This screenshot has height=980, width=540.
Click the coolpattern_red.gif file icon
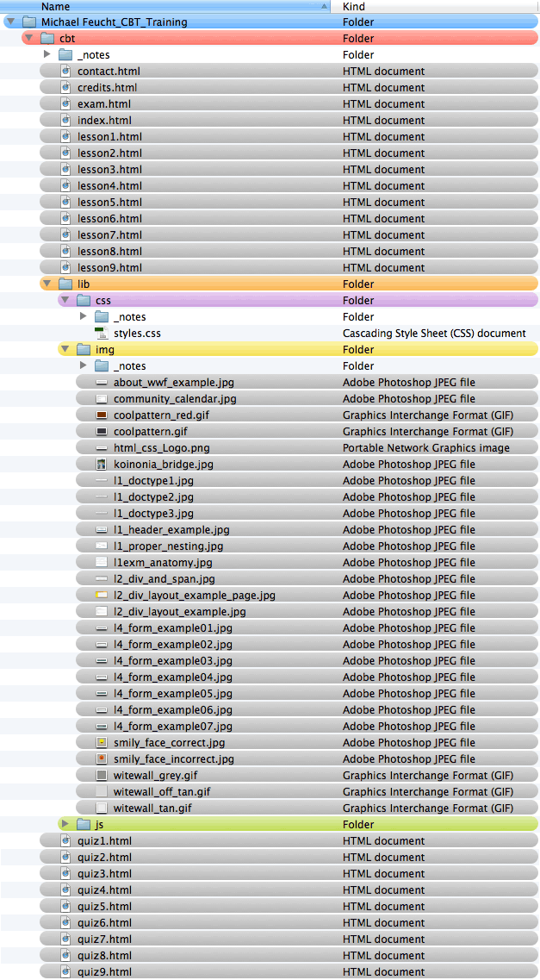(x=102, y=415)
